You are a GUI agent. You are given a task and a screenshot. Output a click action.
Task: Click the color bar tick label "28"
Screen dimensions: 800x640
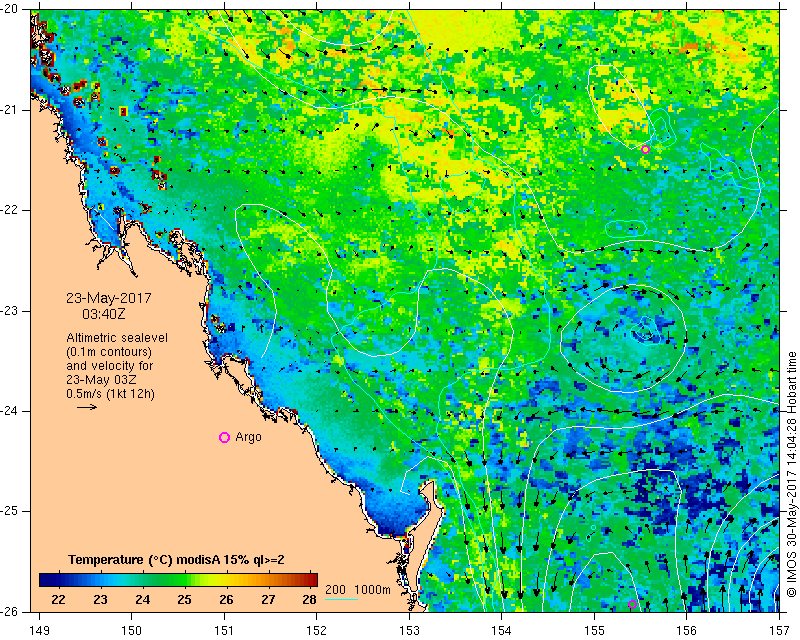(x=310, y=599)
